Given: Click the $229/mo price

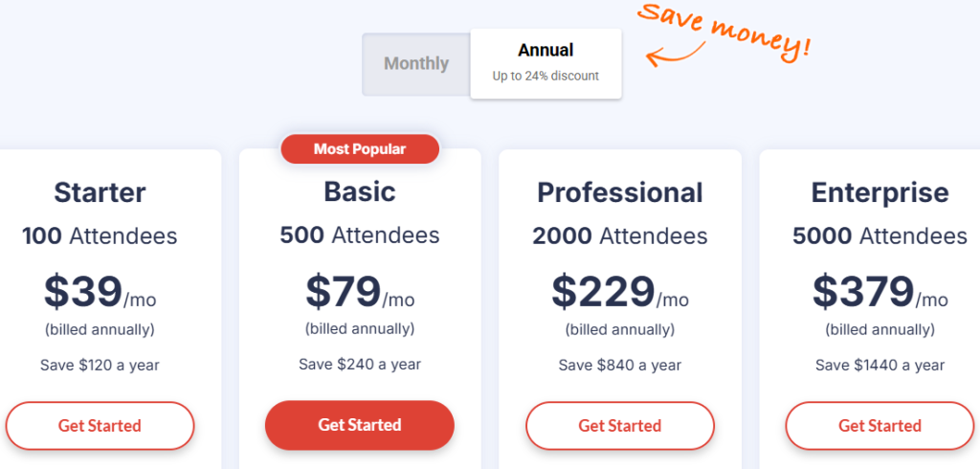Looking at the screenshot, I should tap(620, 292).
